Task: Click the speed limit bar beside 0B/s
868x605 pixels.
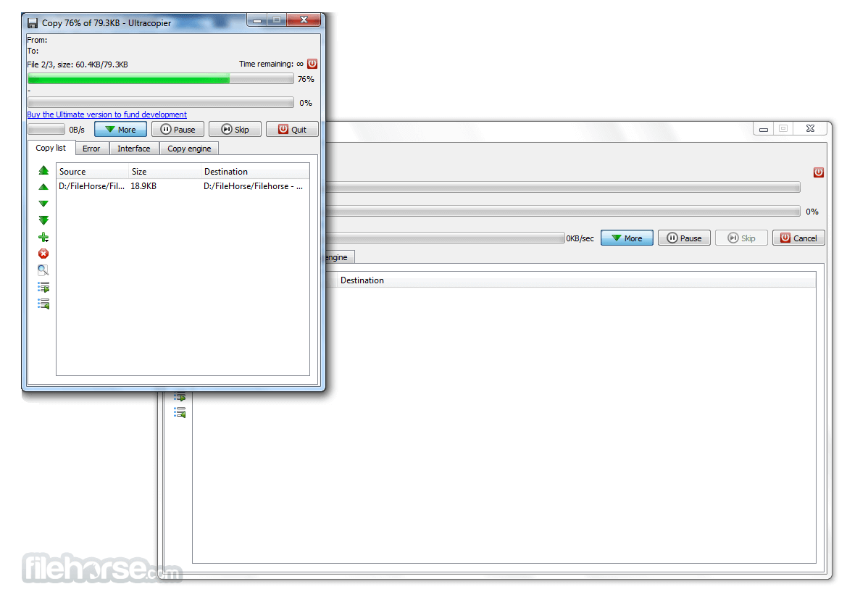Action: point(46,130)
